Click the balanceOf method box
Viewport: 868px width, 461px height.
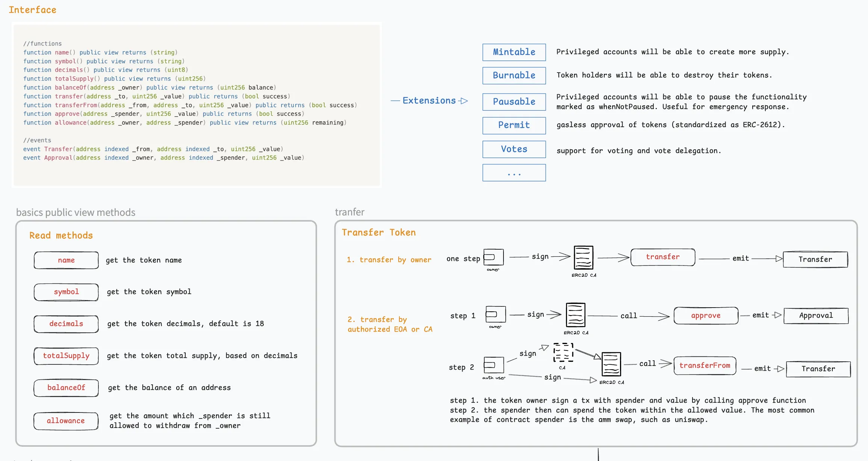[66, 388]
